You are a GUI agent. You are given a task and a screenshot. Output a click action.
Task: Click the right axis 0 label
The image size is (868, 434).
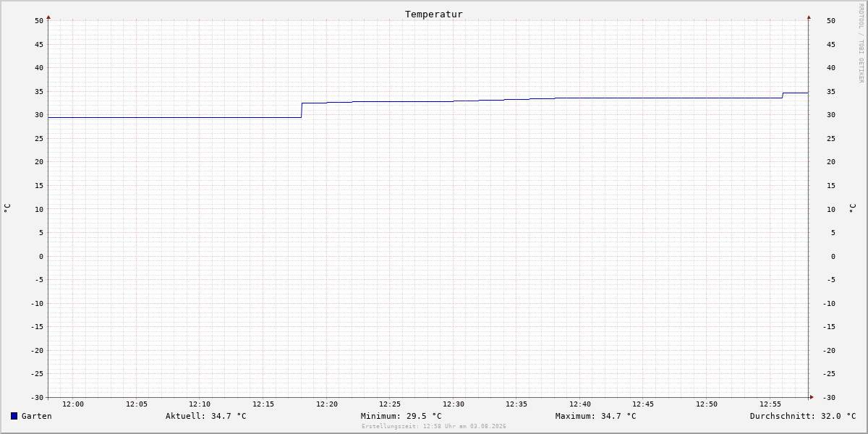coord(833,257)
